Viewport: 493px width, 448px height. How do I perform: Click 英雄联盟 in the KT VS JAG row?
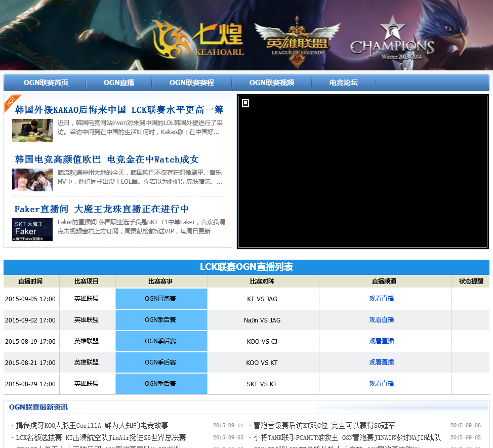click(87, 299)
